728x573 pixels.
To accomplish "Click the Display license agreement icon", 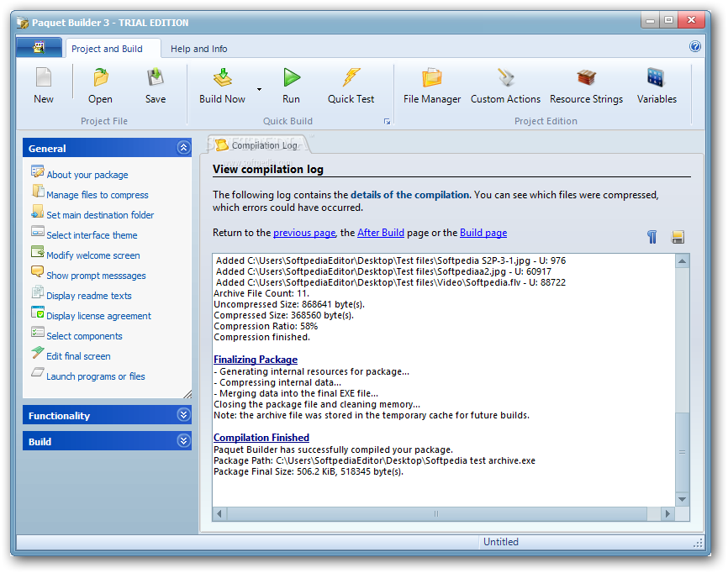I will tap(38, 313).
